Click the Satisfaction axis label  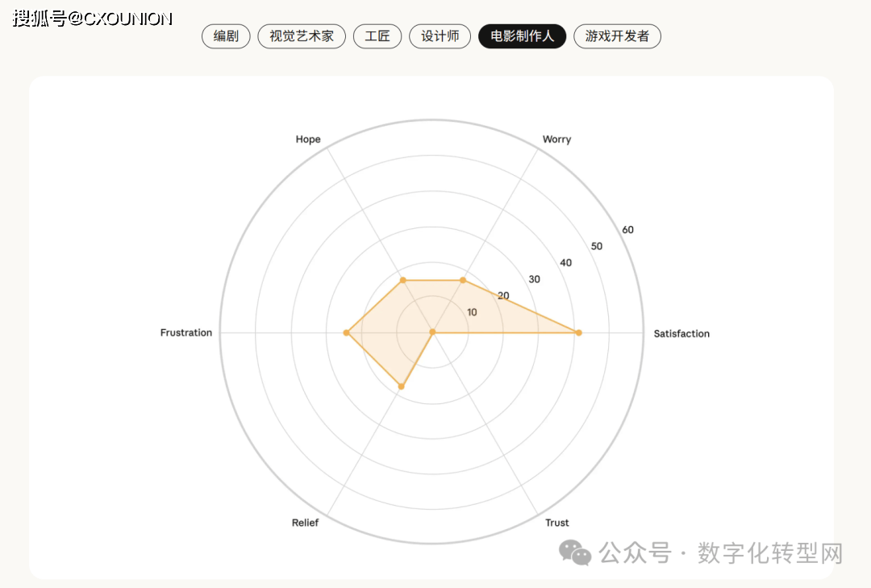681,333
